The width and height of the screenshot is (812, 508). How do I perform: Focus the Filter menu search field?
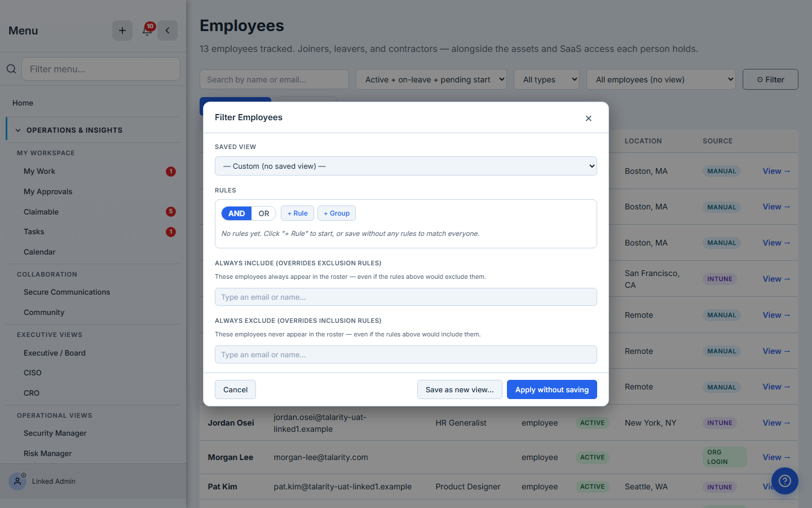[x=101, y=69]
